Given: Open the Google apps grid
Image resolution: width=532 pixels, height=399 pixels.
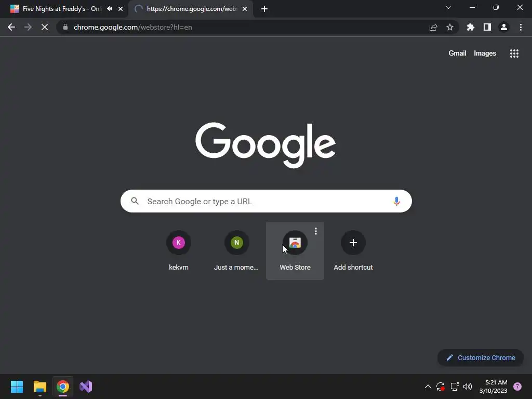Looking at the screenshot, I should pyautogui.click(x=514, y=54).
